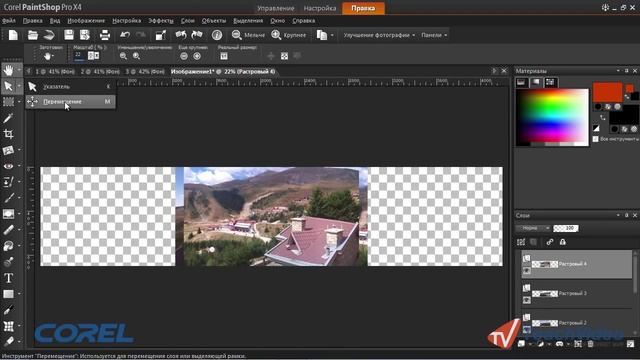Save the image with the floppy disk icon

[69, 35]
